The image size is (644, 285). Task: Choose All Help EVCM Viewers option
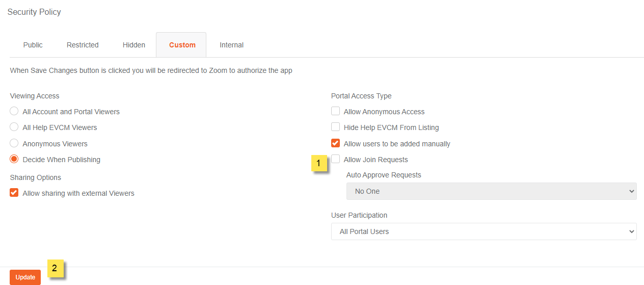tap(14, 127)
